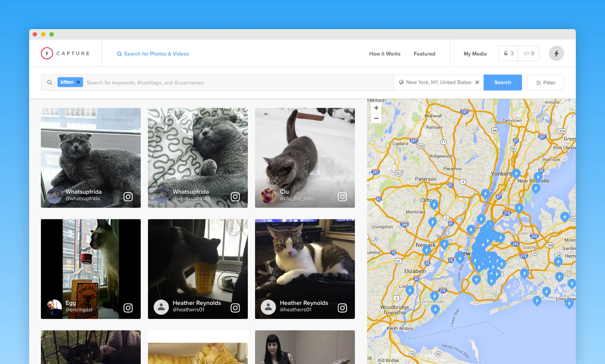Screen dimensions: 605x364
Task: Open Egg's Fireball bottle cat photo
Action: tap(91, 269)
